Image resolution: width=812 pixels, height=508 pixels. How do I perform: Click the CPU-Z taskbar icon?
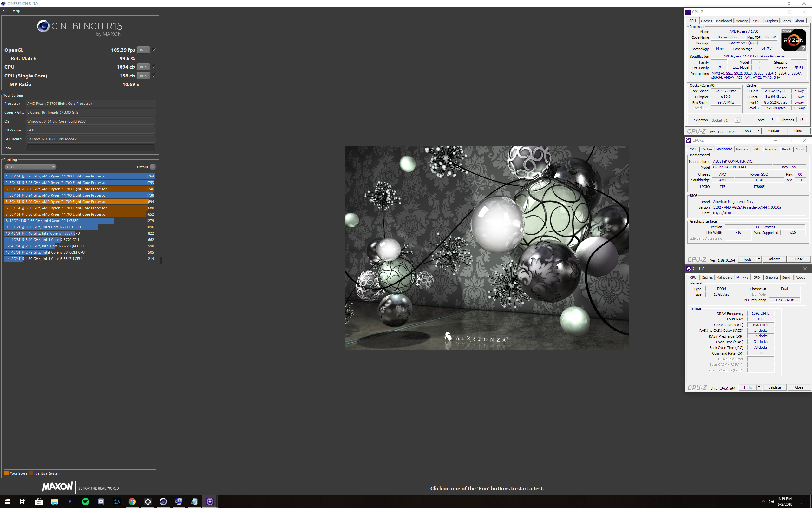tap(210, 502)
